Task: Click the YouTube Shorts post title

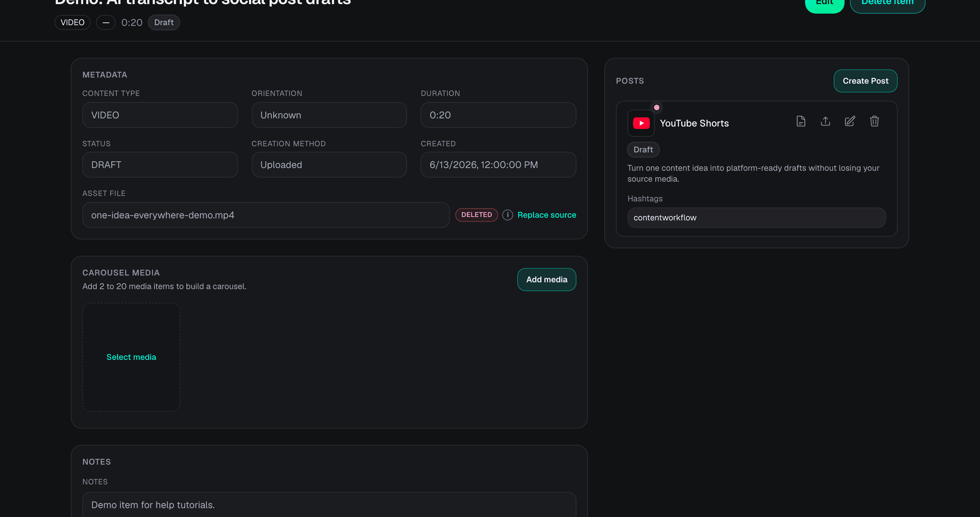Action: pos(694,123)
